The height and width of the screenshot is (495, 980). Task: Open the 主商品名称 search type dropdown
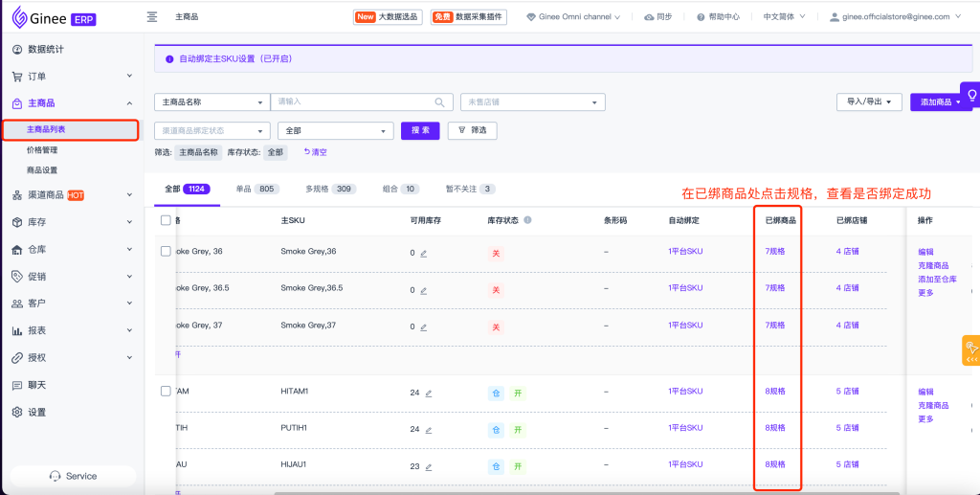point(212,102)
